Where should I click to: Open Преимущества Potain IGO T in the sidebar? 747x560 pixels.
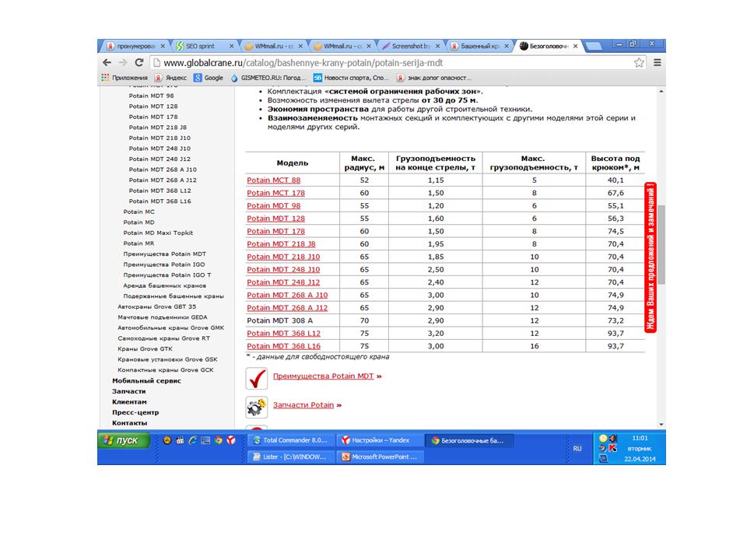pos(167,275)
